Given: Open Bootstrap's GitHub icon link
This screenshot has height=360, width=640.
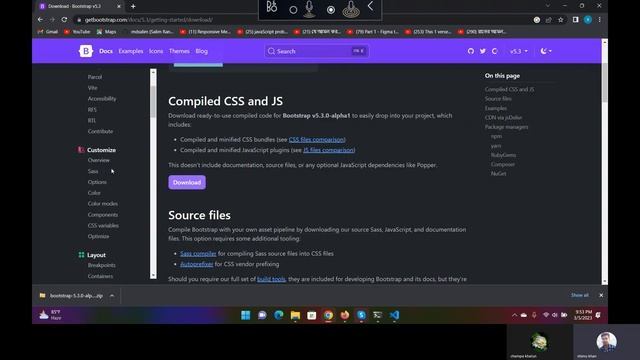Looking at the screenshot, I should tap(471, 51).
